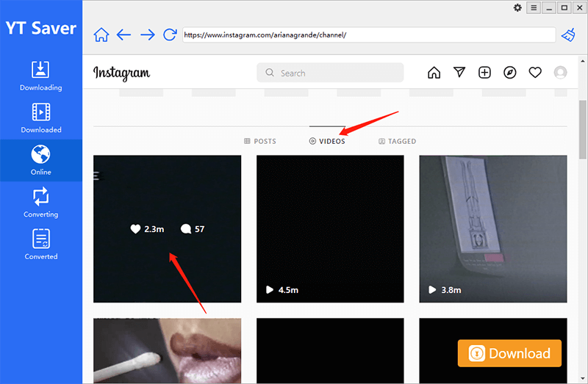Open the Converting section

pos(41,203)
